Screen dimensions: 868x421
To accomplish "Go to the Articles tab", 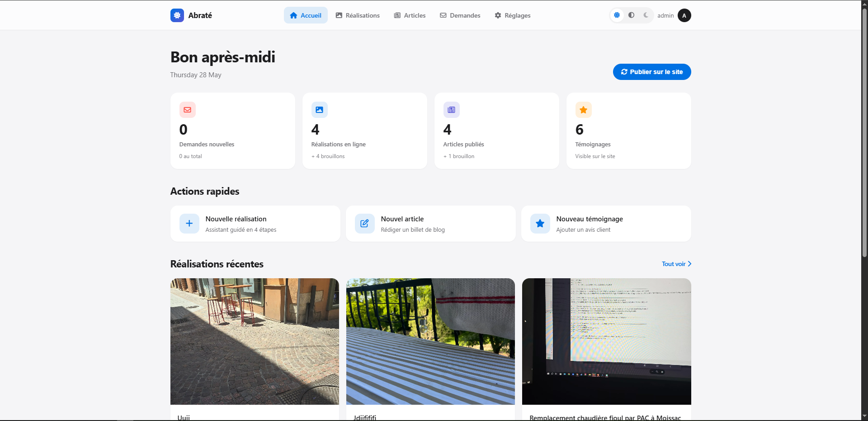I will pyautogui.click(x=410, y=15).
